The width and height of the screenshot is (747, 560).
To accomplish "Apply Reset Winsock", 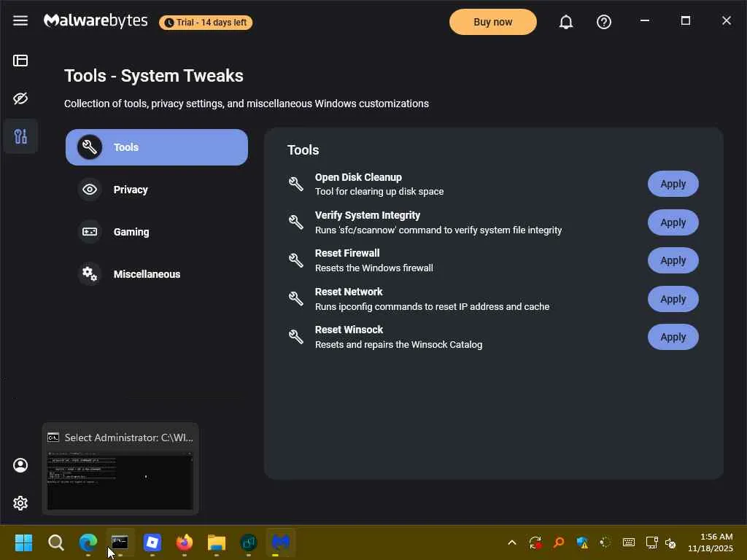I will pos(673,337).
